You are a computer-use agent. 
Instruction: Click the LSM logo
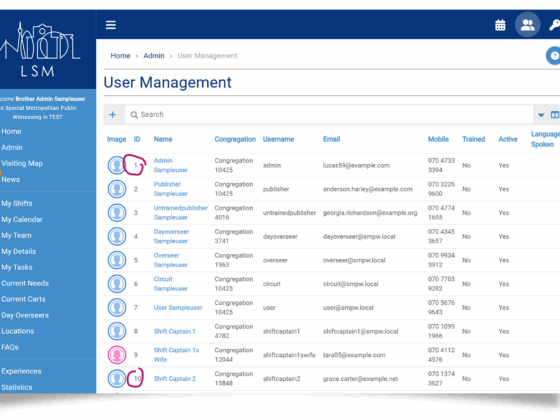pyautogui.click(x=39, y=49)
